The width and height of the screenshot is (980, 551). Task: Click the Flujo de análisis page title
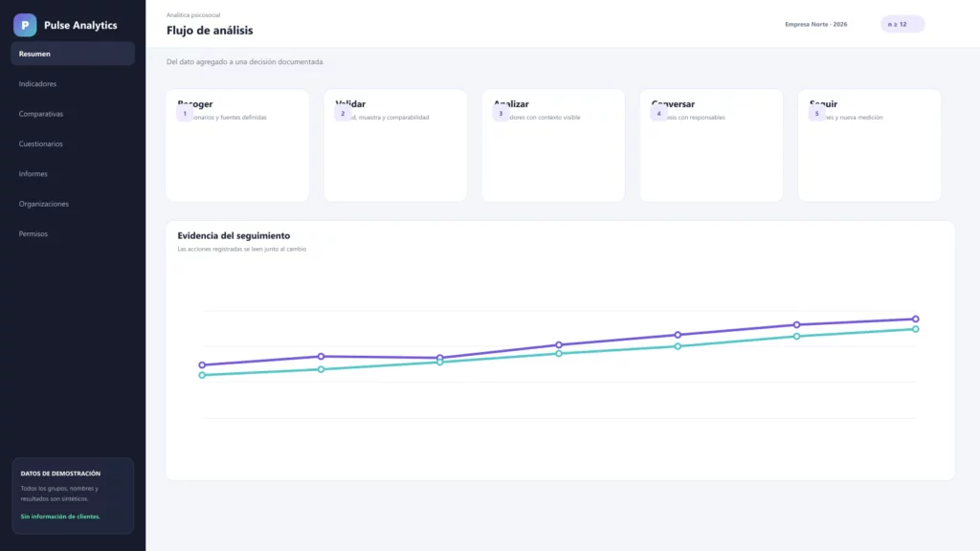click(x=210, y=30)
